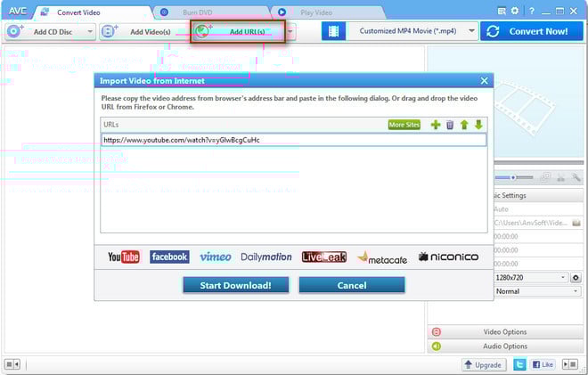
Task: Toggle left panel with bottom-left icon
Action: [12, 364]
